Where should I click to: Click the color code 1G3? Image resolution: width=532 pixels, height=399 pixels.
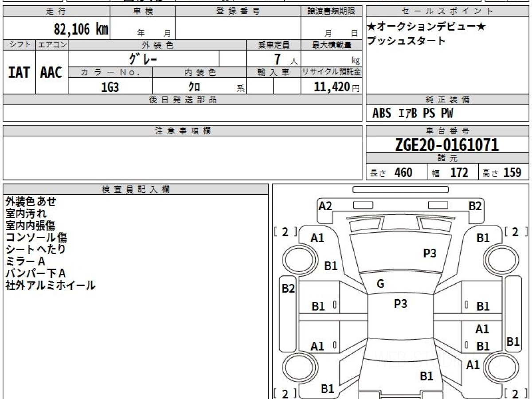110,87
